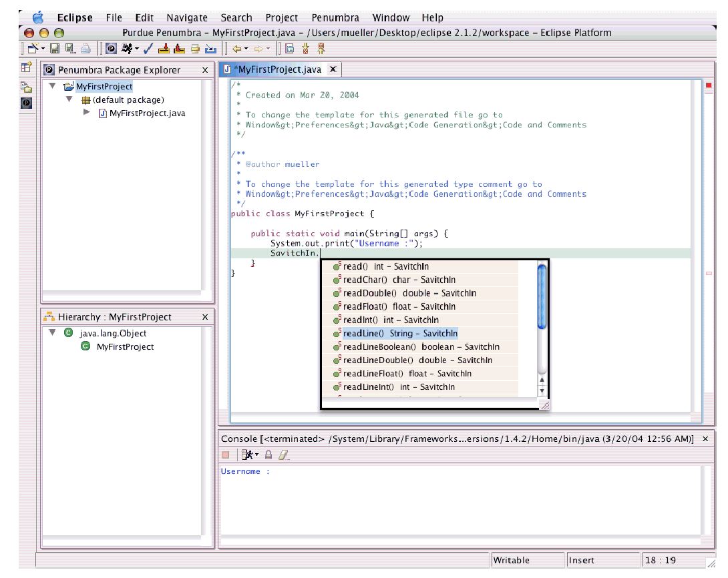The image size is (728, 578).
Task: Toggle the console Scroll Lock icon
Action: tap(268, 455)
